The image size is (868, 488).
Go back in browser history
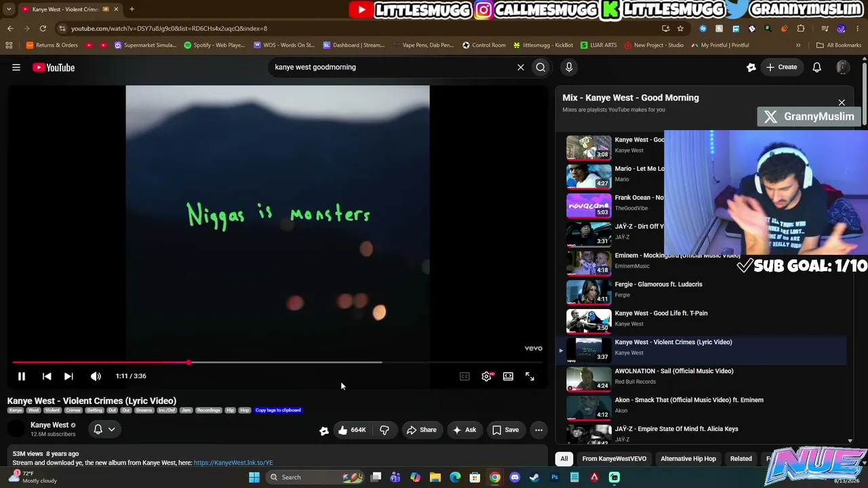(10, 28)
